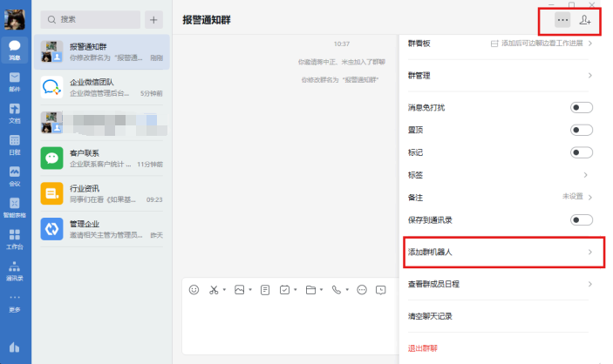
Task: Click system message 你修改群名为 in chat
Action: (340, 80)
